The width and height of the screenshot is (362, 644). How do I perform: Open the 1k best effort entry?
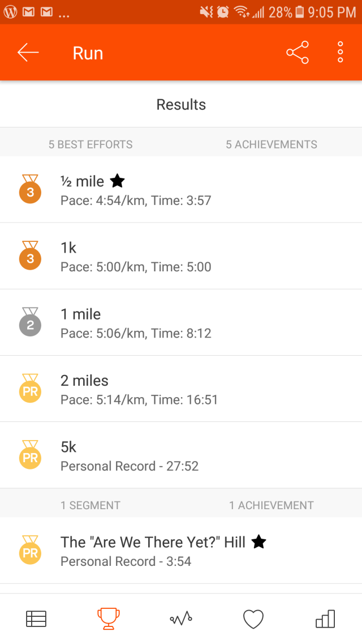181,256
